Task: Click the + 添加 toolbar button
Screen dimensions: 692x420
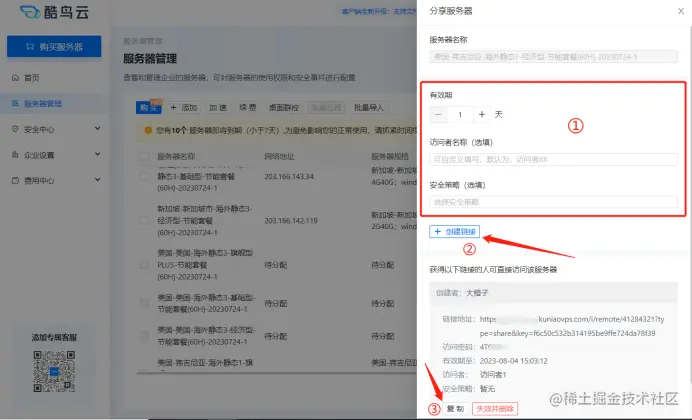Action: click(x=184, y=108)
